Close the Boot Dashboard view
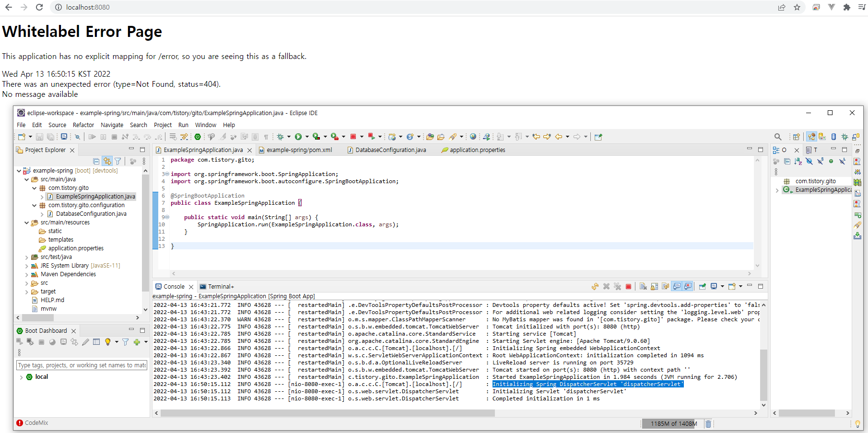The image size is (868, 433). (x=73, y=331)
